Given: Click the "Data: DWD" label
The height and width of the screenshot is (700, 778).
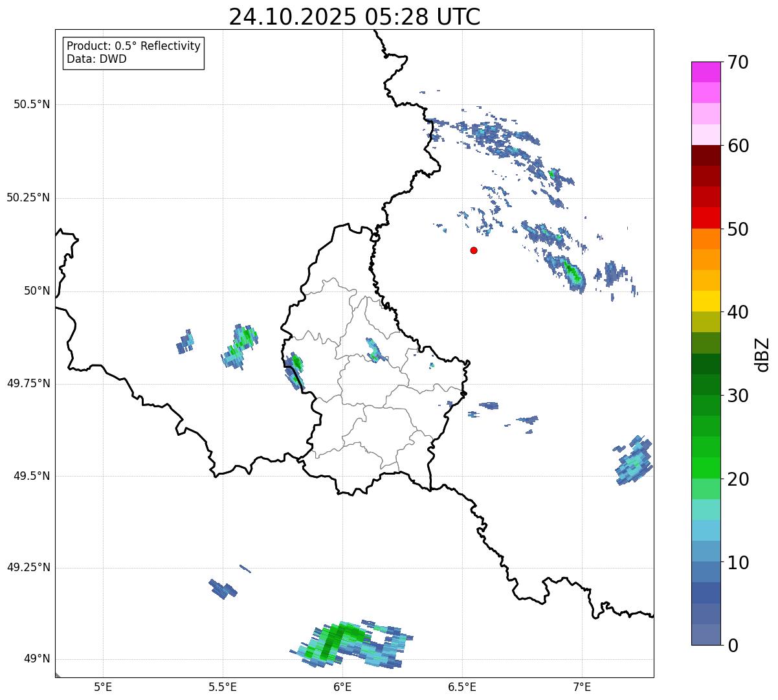Looking at the screenshot, I should pos(96,59).
